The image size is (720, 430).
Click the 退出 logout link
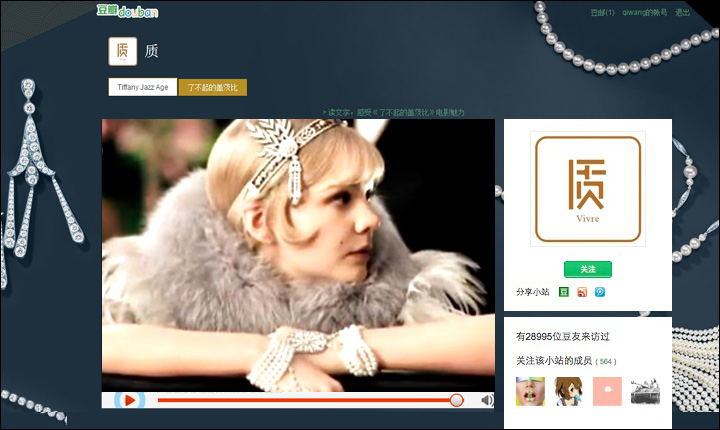(682, 12)
